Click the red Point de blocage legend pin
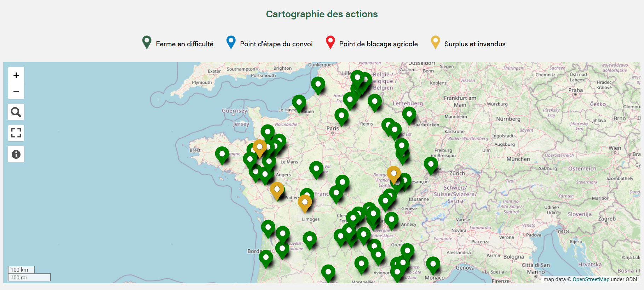 tap(330, 42)
